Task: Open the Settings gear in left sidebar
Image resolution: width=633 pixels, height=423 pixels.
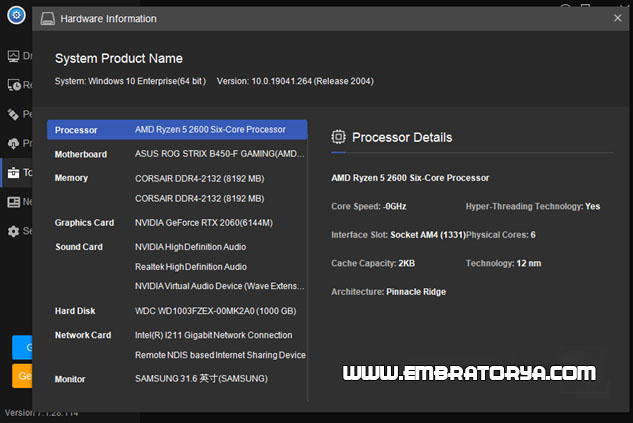Action: [x=13, y=231]
